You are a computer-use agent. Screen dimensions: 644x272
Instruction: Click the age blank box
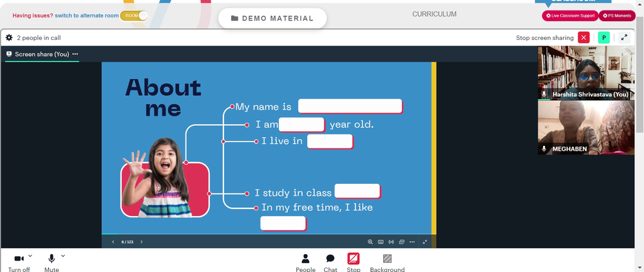pos(302,125)
